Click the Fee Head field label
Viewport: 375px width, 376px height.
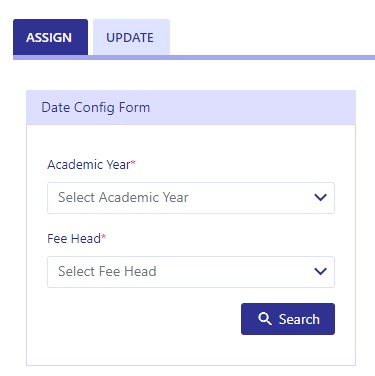click(74, 238)
